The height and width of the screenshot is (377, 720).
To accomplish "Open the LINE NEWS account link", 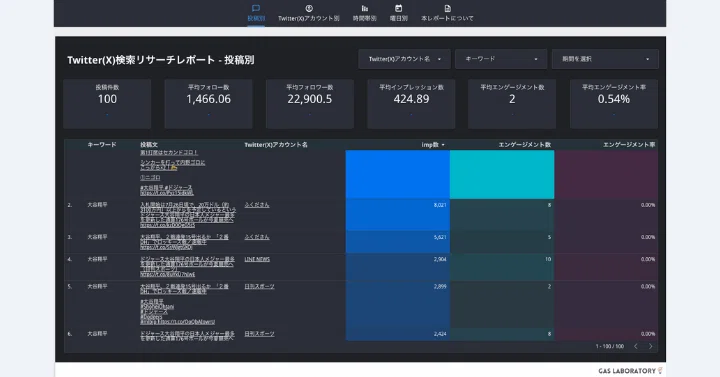I will [x=257, y=259].
